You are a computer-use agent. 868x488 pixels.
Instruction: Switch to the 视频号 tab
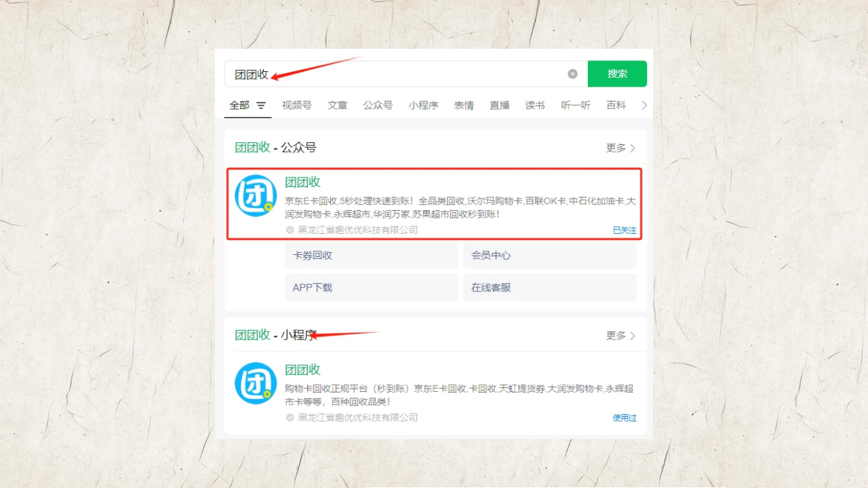point(297,105)
